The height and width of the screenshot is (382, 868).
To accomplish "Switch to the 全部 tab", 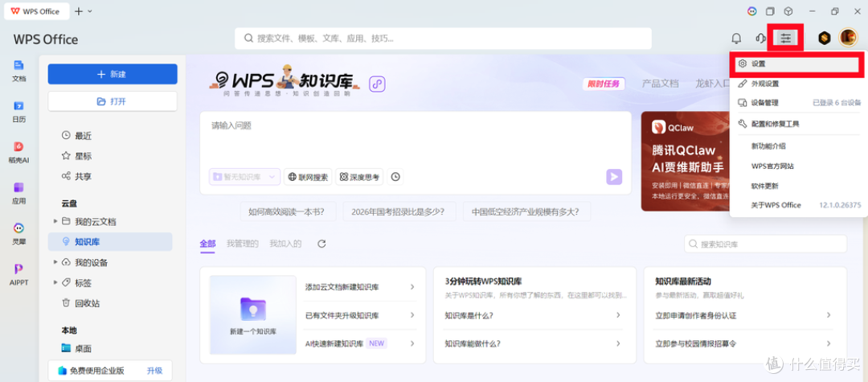I will click(x=207, y=244).
